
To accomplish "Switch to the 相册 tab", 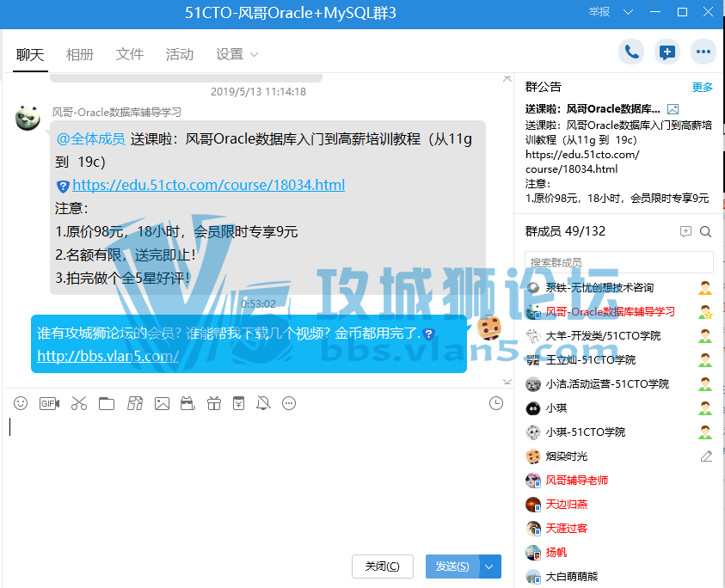I will (79, 54).
